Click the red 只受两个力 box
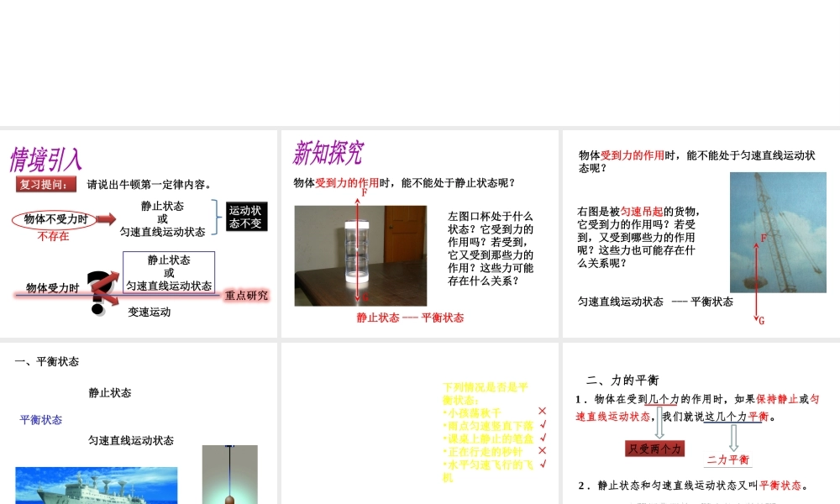The width and height of the screenshot is (840, 504). coord(654,449)
